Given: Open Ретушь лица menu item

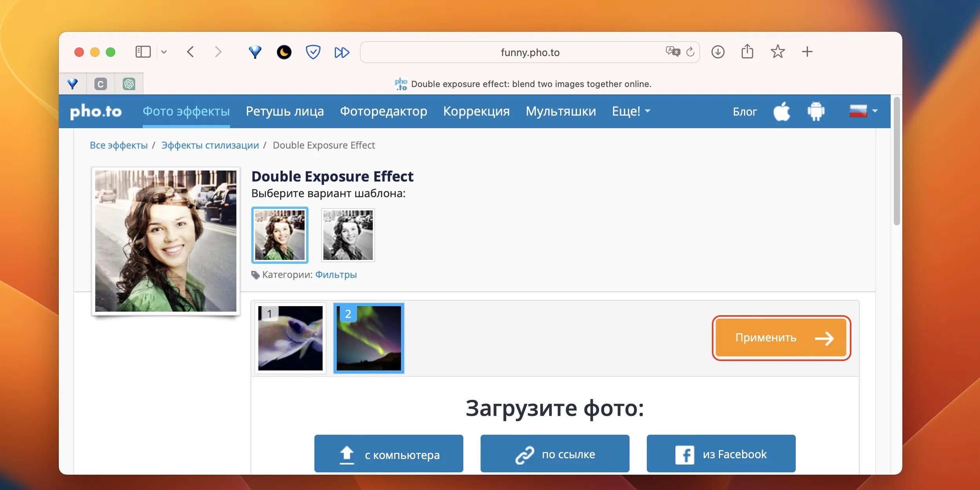Looking at the screenshot, I should [285, 111].
